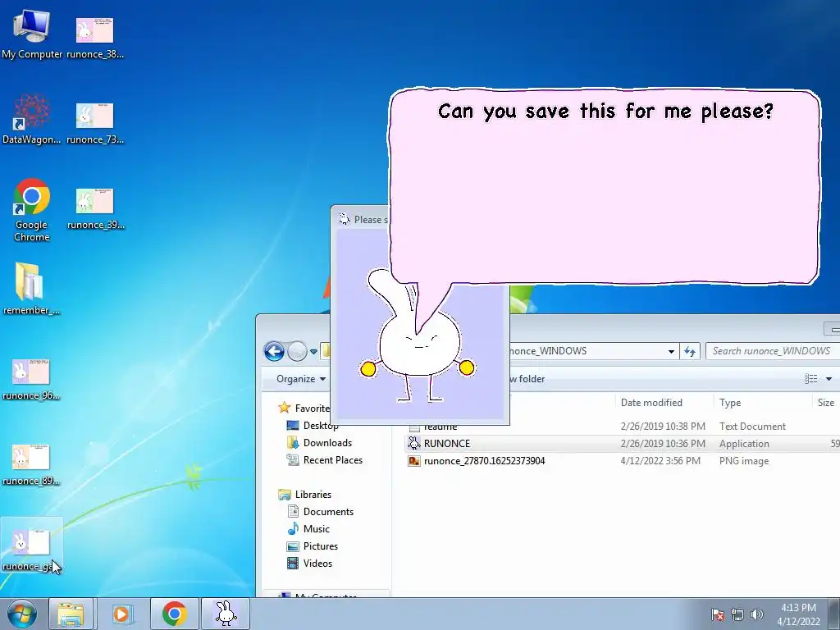Image resolution: width=840 pixels, height=630 pixels.
Task: Focus the Search runonce_WINDOWS field
Action: 773,351
